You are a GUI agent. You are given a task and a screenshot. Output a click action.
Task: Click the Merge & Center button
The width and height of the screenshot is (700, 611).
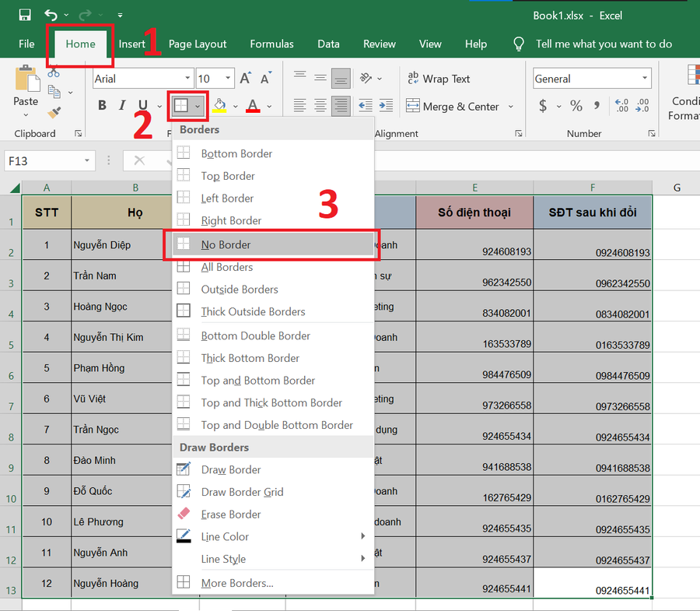[452, 107]
